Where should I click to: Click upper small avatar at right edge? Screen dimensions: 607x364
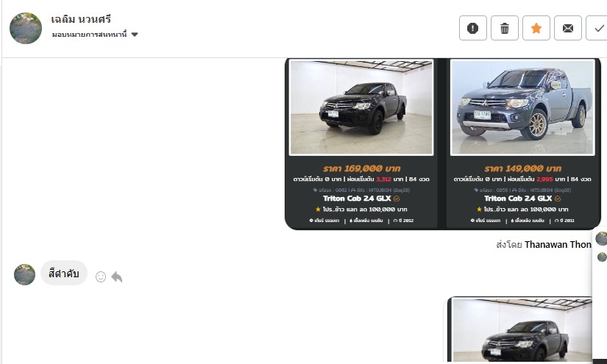pos(602,239)
